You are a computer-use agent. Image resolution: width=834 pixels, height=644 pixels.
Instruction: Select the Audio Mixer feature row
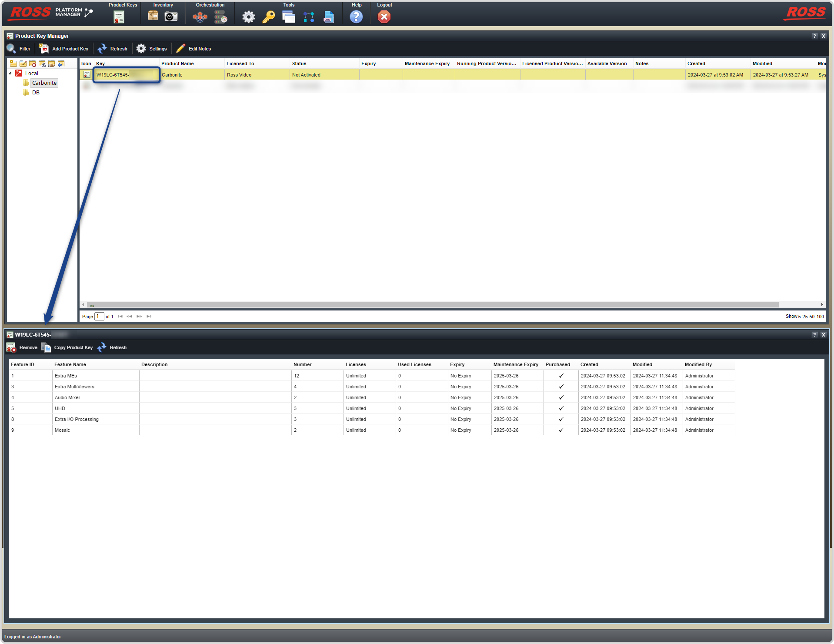pos(372,397)
